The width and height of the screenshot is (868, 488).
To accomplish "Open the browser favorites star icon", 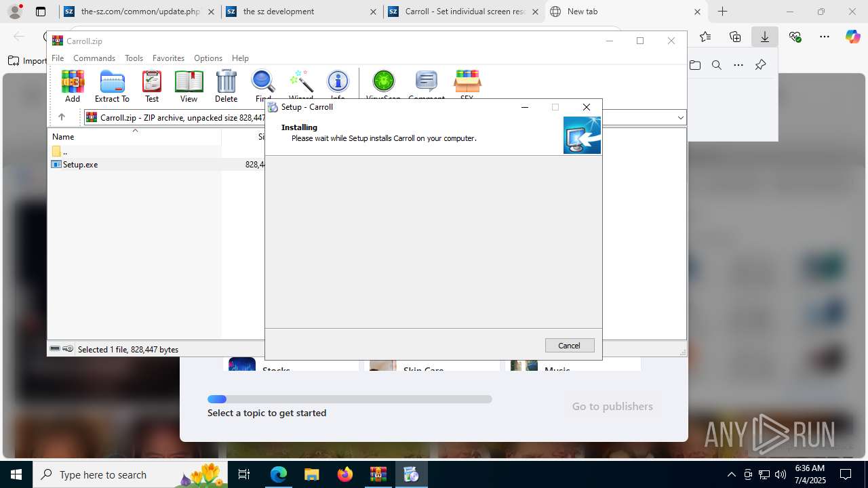I will click(x=705, y=37).
